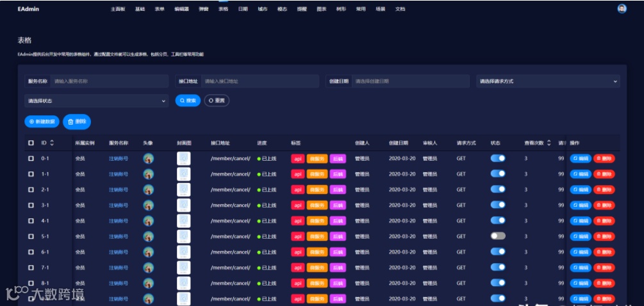
Task: Click the 重置 button
Action: coord(217,101)
